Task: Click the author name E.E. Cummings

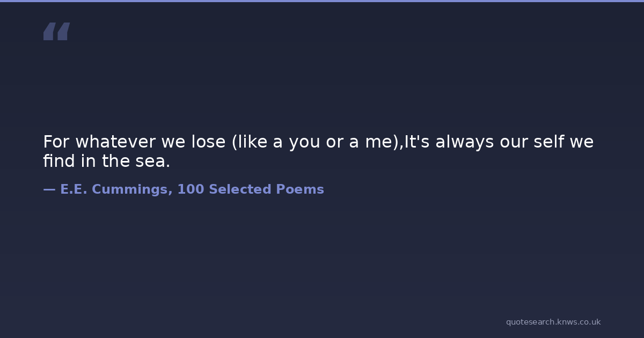Action: pos(116,189)
